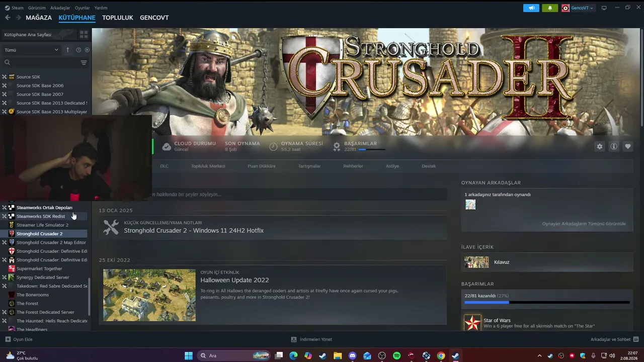Click the achievements badge icon in stats bar
Screen dimensions: 644x362
click(337, 146)
